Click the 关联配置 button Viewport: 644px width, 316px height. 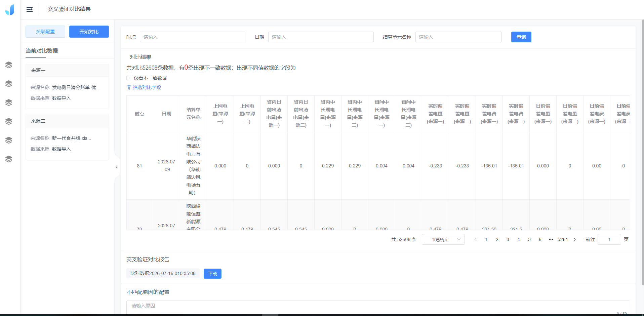45,32
